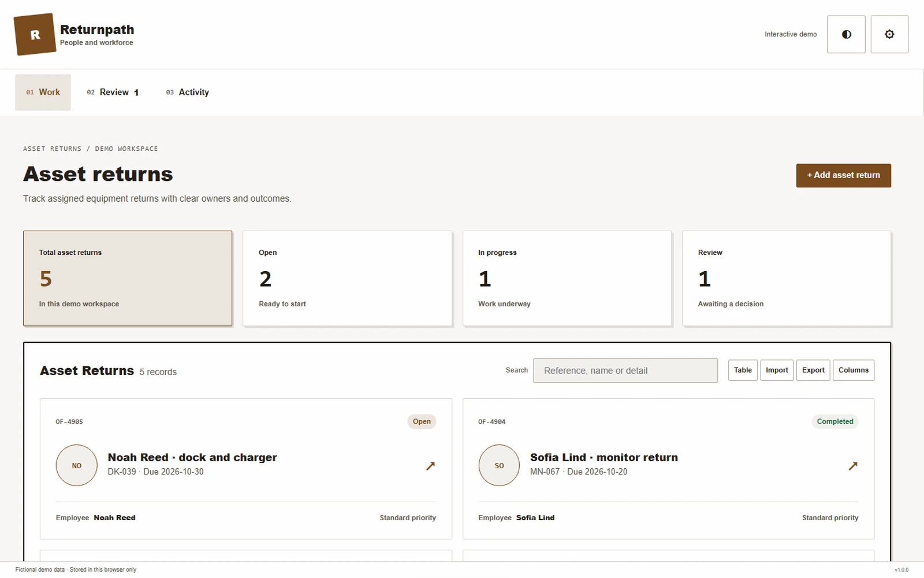Screen dimensions: 924x578
Task: Click the Export button
Action: [813, 370]
